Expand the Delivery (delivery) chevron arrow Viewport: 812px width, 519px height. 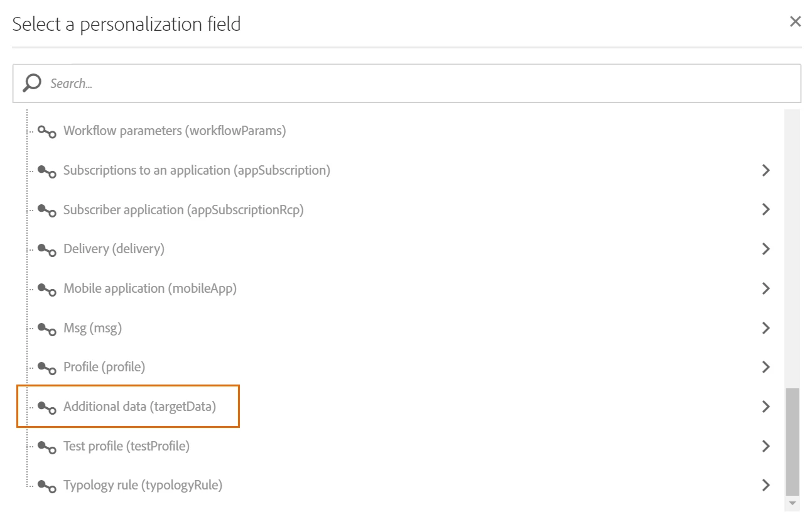[x=766, y=249]
